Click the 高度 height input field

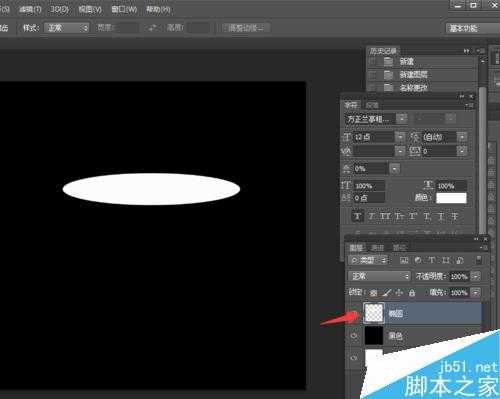(199, 28)
